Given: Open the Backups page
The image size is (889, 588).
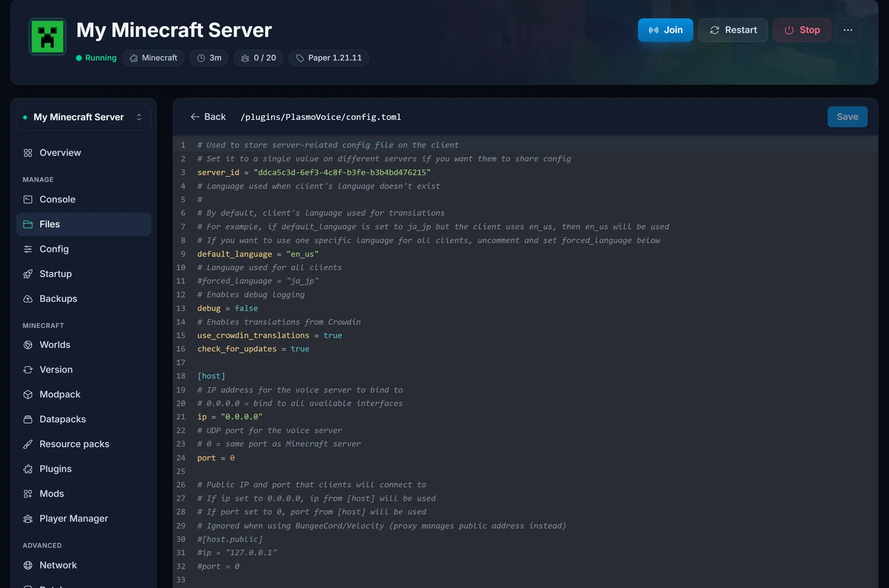Looking at the screenshot, I should [83, 299].
